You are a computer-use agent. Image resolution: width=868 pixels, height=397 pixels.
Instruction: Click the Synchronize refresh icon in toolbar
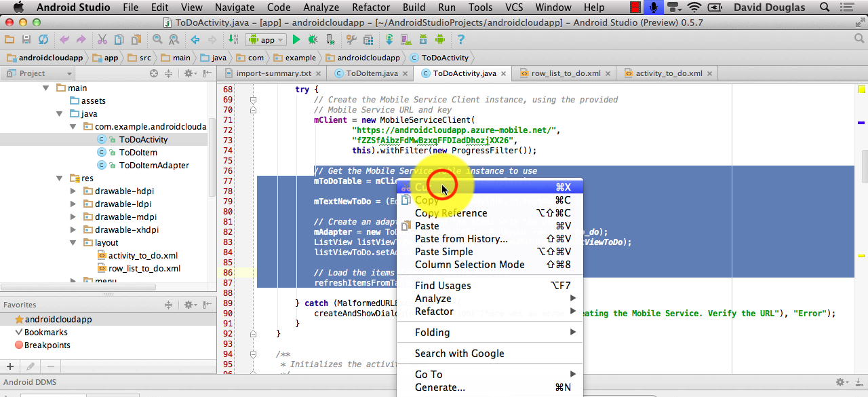point(43,40)
